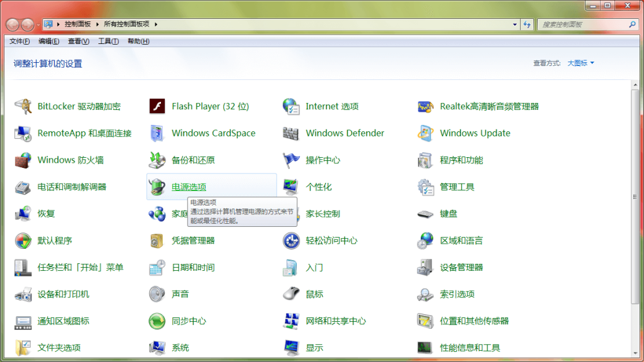This screenshot has height=362, width=644.
Task: Click the vertical scrollbar thumb
Action: 635,197
